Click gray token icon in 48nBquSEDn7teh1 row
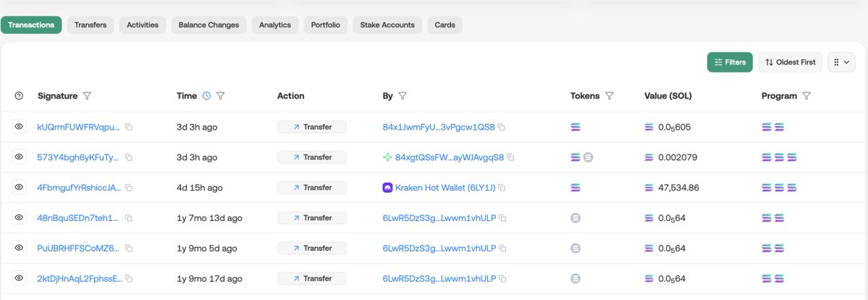The height and width of the screenshot is (300, 868). [x=576, y=218]
